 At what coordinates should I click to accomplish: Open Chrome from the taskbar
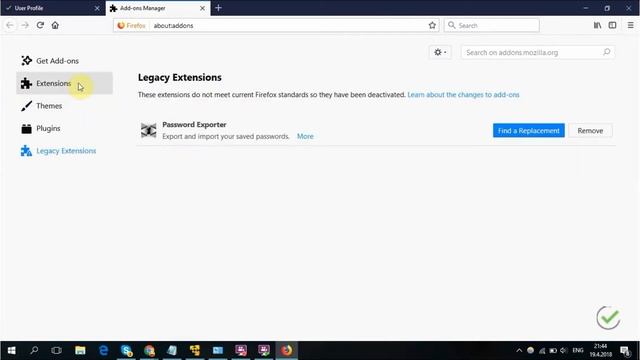click(149, 350)
